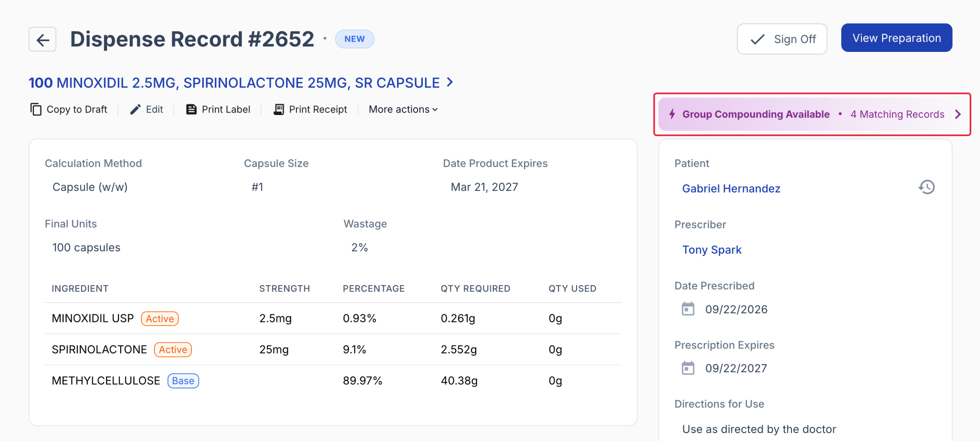This screenshot has height=441, width=980.
Task: Click the Base tag beside METHYLCELLULOSE
Action: (183, 380)
